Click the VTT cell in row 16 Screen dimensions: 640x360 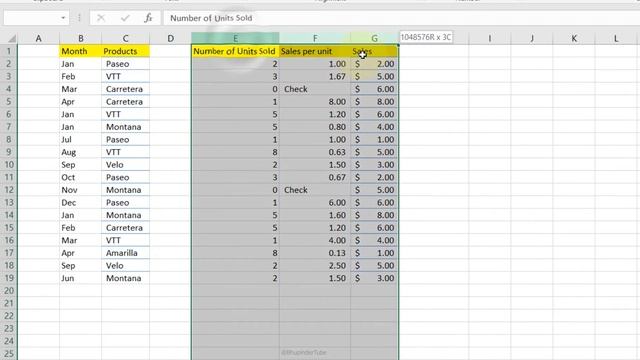tap(125, 240)
